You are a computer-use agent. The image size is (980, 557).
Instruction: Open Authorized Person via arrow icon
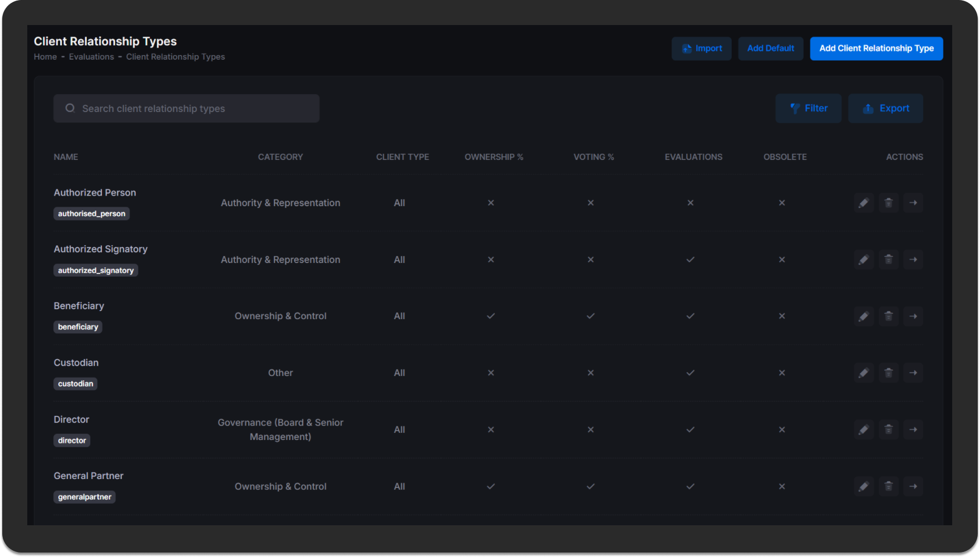(x=913, y=203)
